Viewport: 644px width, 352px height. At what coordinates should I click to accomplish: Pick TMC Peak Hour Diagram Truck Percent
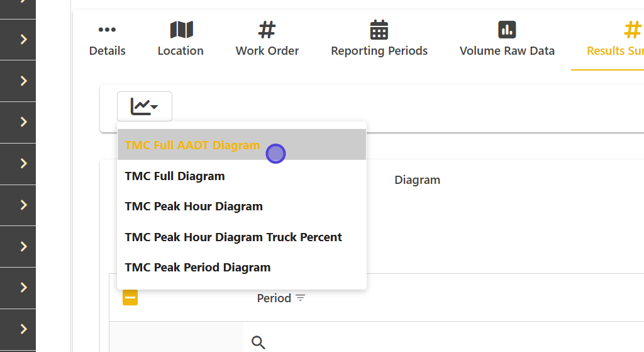coord(233,237)
